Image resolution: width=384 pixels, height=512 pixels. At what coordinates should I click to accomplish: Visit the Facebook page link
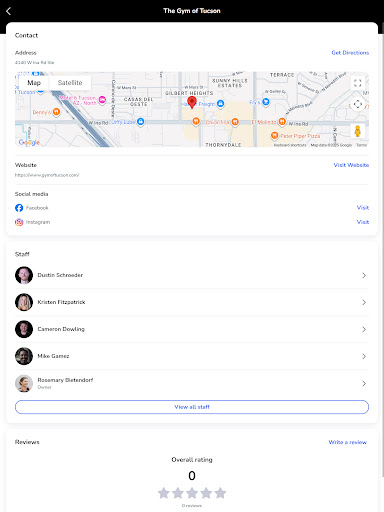point(363,208)
